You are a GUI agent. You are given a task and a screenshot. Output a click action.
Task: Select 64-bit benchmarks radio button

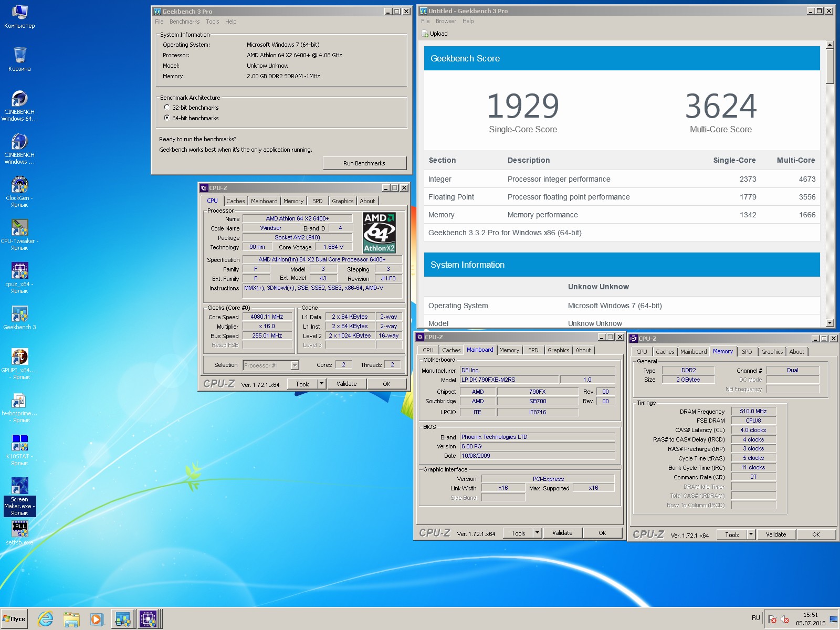[167, 118]
